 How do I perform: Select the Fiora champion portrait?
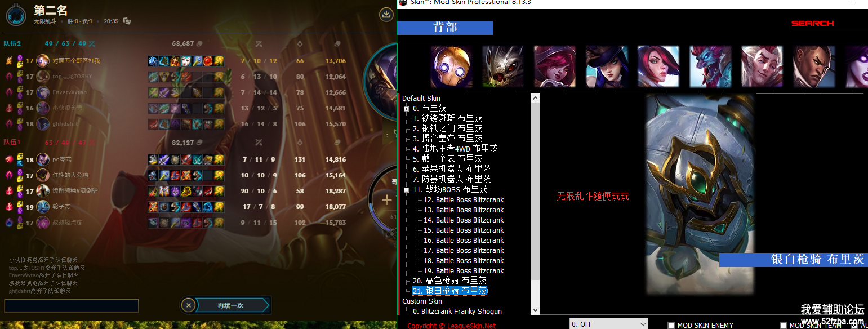658,67
